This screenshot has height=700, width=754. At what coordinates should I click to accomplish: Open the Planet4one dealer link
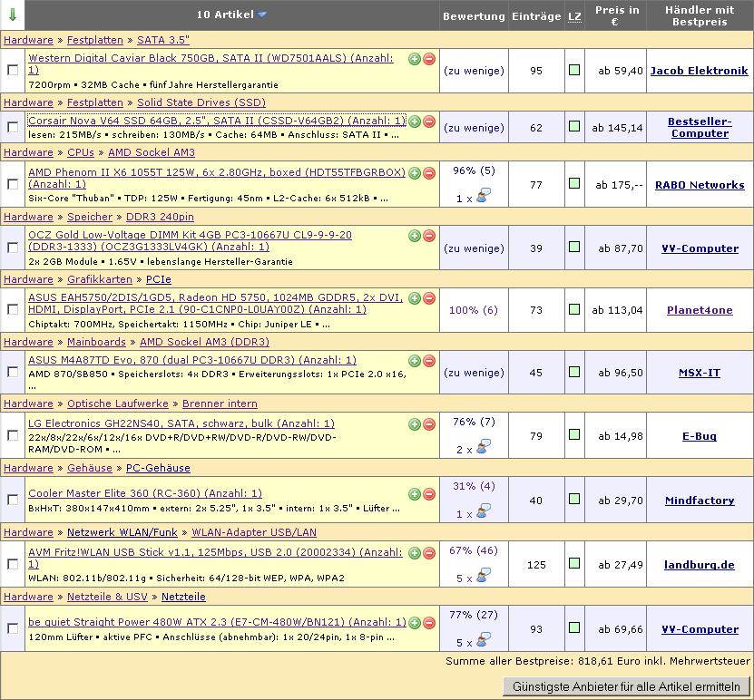click(700, 310)
